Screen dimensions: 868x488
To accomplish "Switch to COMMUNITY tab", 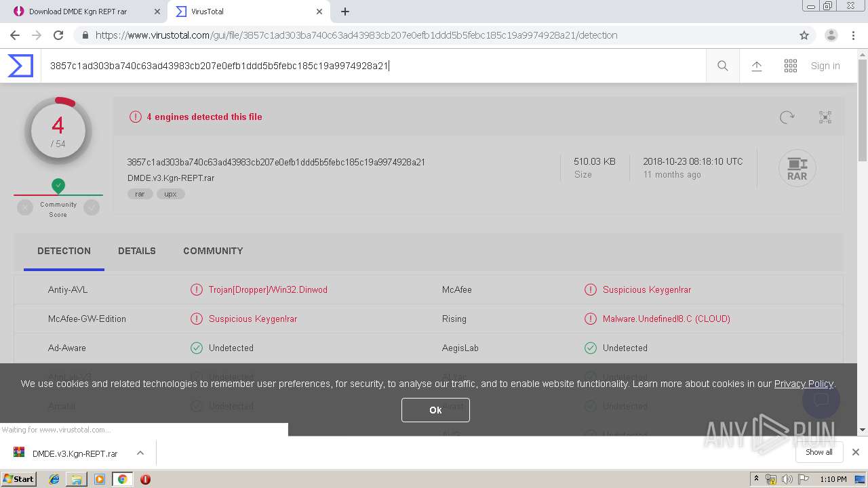I will pos(213,251).
